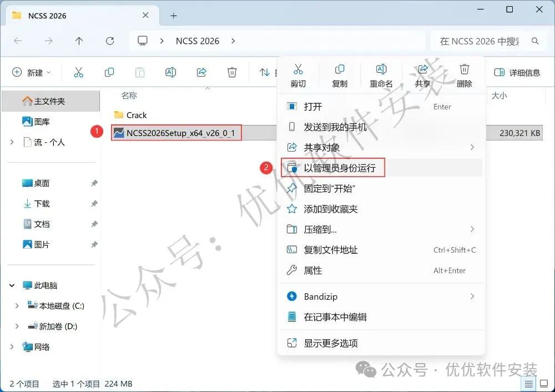Select Show more options

pyautogui.click(x=381, y=343)
